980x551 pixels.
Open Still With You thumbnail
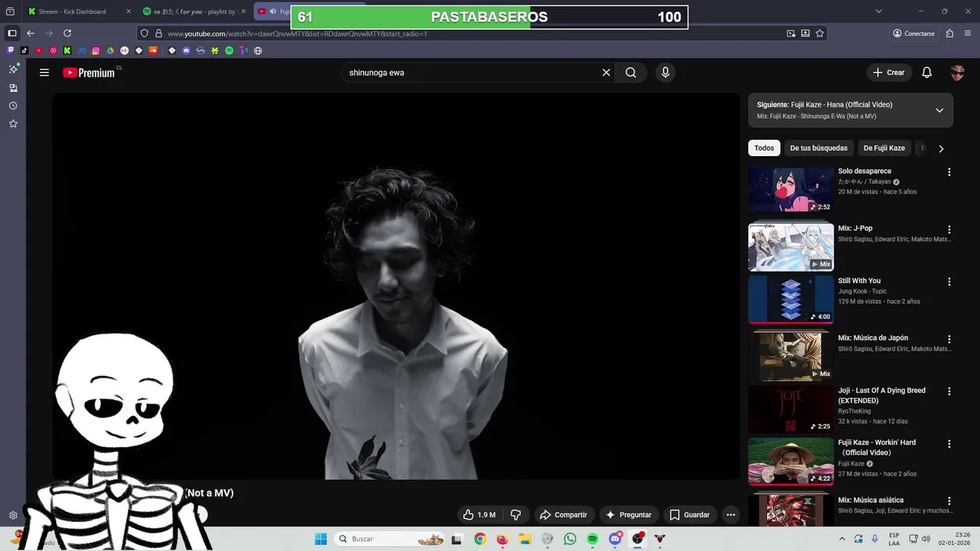tap(791, 299)
